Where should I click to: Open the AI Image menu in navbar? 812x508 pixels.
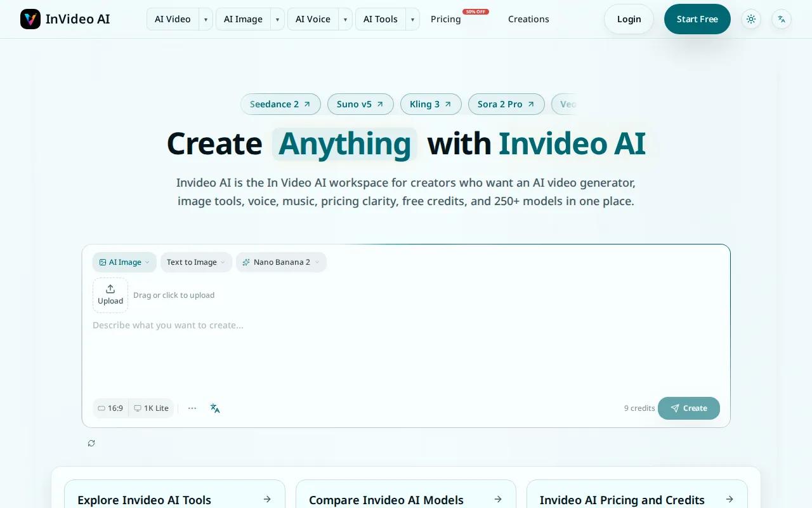pyautogui.click(x=243, y=19)
